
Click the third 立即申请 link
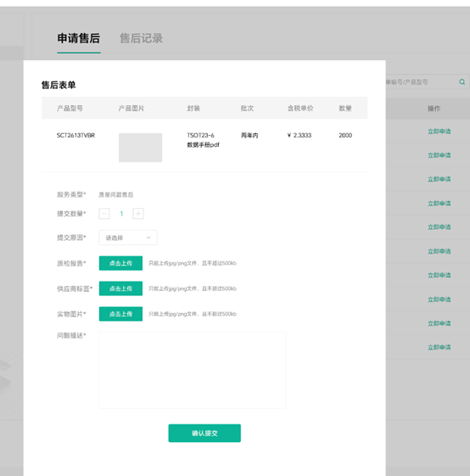coord(439,179)
